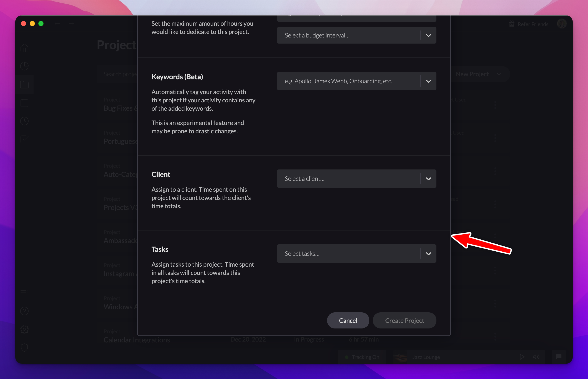Screen dimensions: 588x379
Task: Open the Calendar Integrations project row
Action: tap(137, 340)
